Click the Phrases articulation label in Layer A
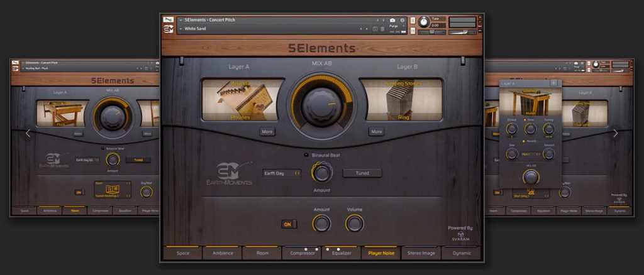This screenshot has height=275, width=644. 240,117
